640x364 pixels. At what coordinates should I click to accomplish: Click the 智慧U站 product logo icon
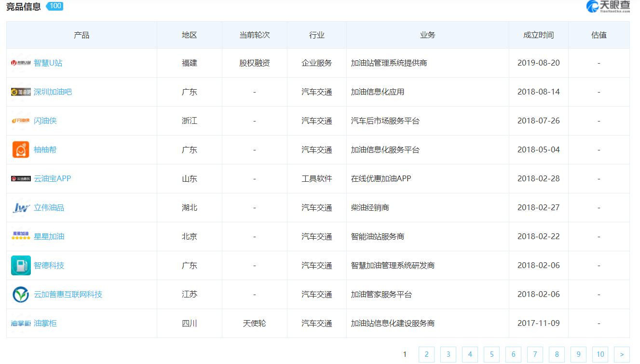(x=21, y=63)
